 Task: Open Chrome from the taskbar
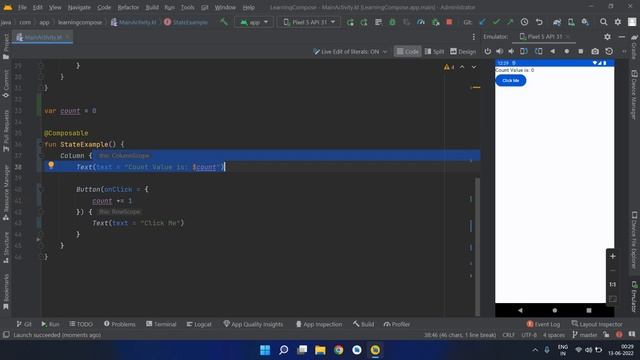tap(338, 350)
